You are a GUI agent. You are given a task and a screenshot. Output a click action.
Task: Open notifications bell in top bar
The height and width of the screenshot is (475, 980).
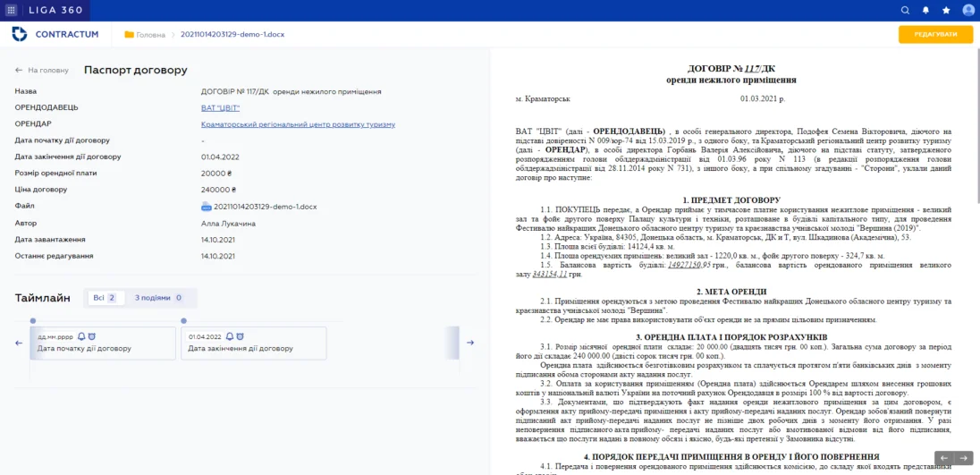pyautogui.click(x=925, y=10)
